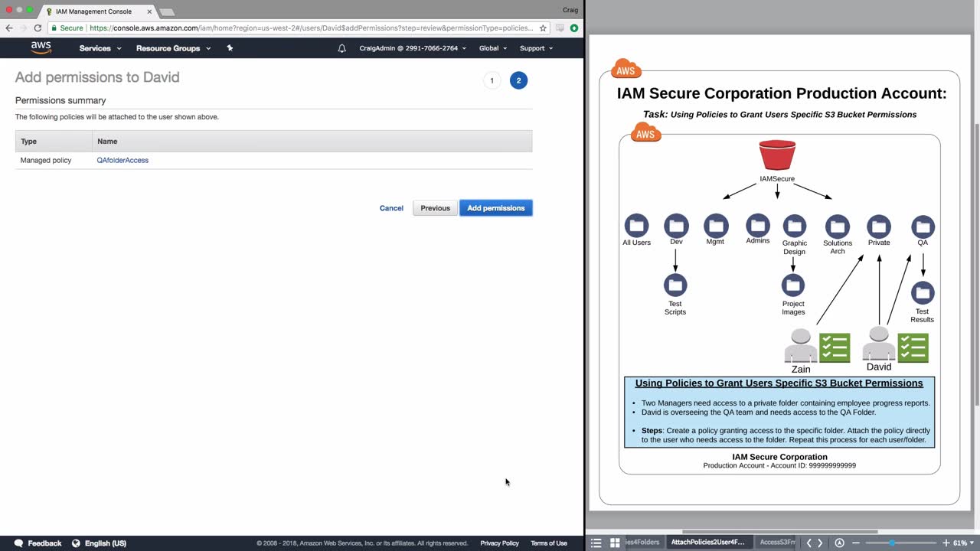Open the QAfolderAccess policy link
The height and width of the screenshot is (551, 980).
click(x=122, y=160)
